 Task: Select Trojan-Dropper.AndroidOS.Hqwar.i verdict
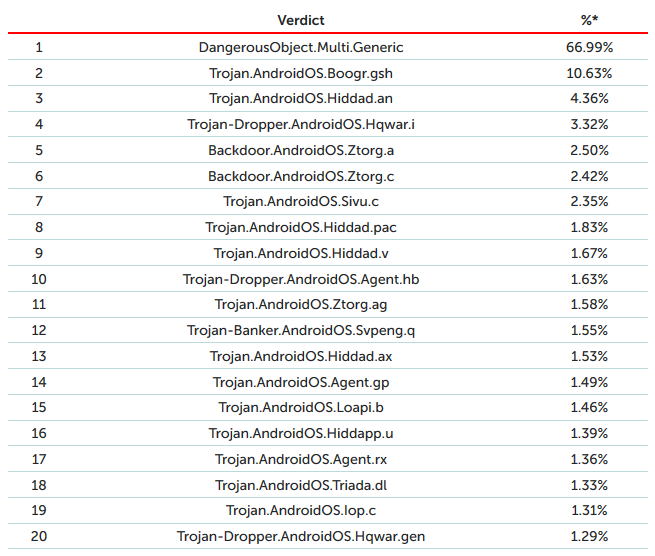(300, 124)
